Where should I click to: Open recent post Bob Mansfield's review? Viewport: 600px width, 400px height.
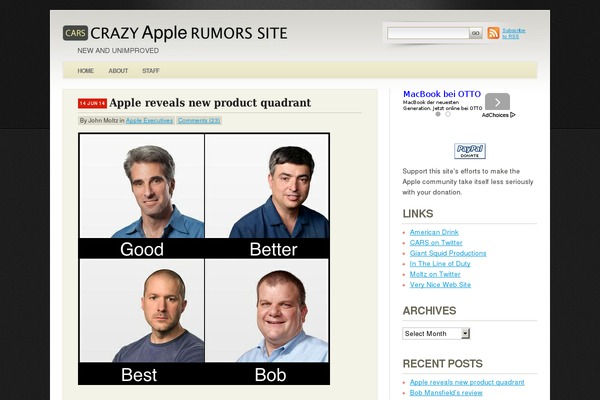(446, 393)
